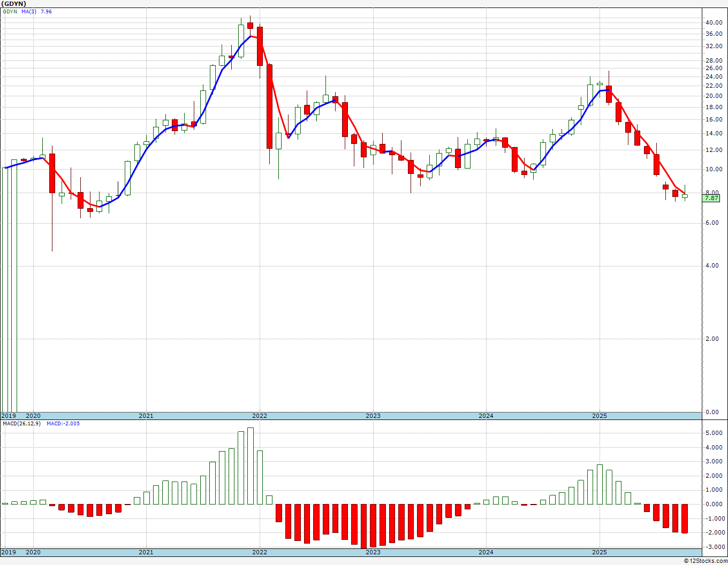Select the 1.000 MACD axis label
The width and height of the screenshot is (728, 565).
[x=715, y=490]
